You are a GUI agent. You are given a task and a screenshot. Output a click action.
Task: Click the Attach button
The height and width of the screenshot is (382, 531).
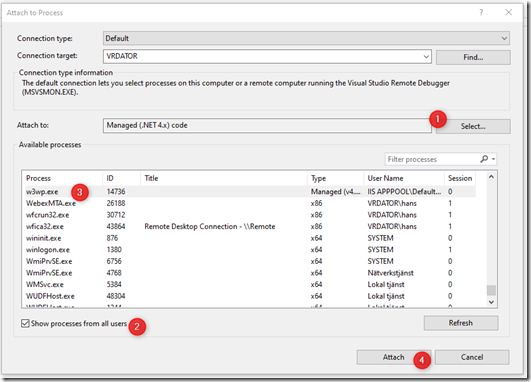[394, 357]
